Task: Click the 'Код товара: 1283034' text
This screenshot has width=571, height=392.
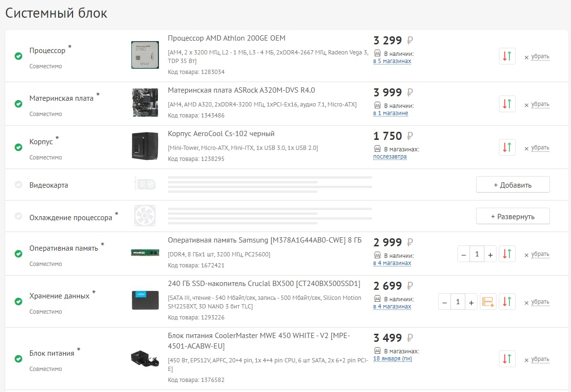Action: [x=196, y=72]
